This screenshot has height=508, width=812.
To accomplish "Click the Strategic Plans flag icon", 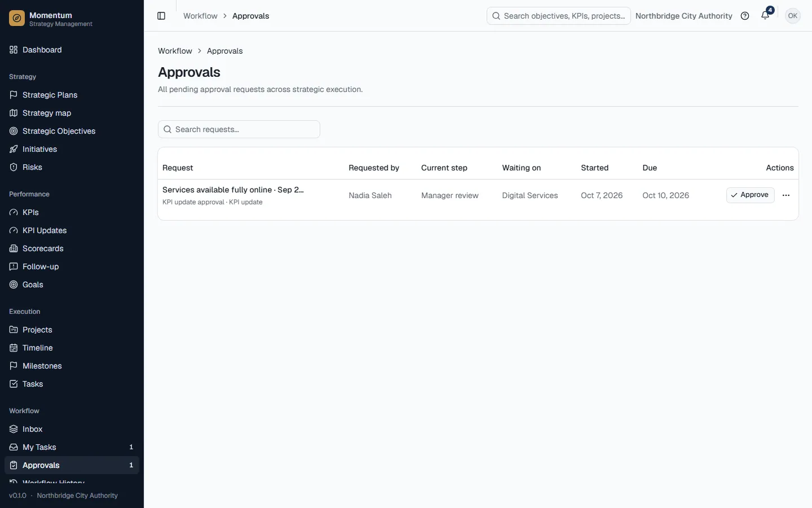I will [x=14, y=95].
